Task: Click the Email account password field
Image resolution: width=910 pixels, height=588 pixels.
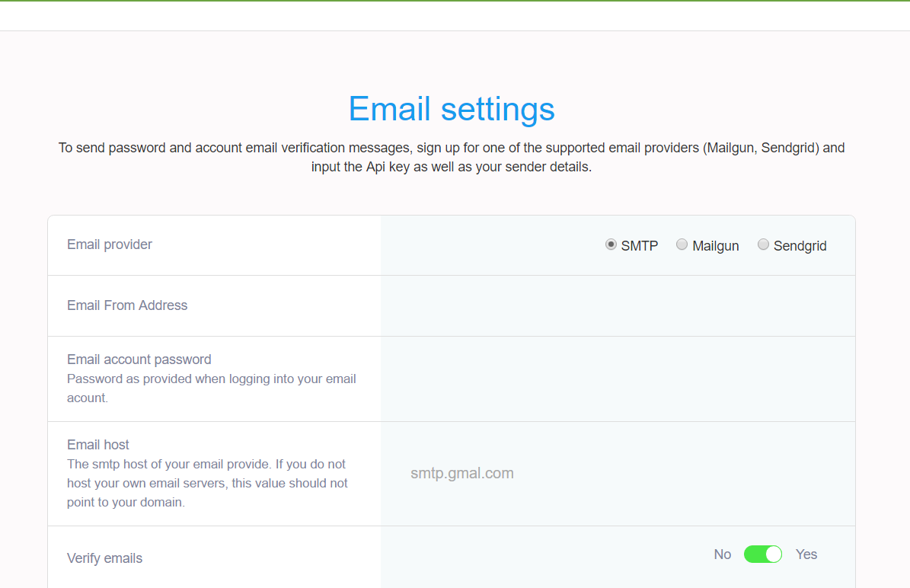Action: (618, 379)
